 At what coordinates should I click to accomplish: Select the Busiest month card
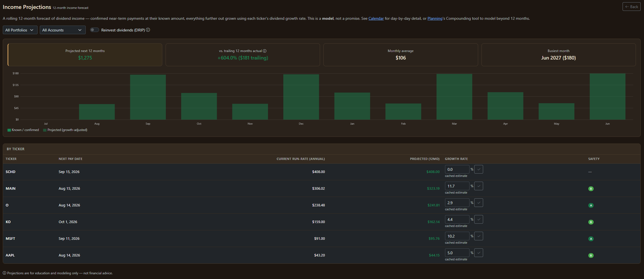pos(559,55)
